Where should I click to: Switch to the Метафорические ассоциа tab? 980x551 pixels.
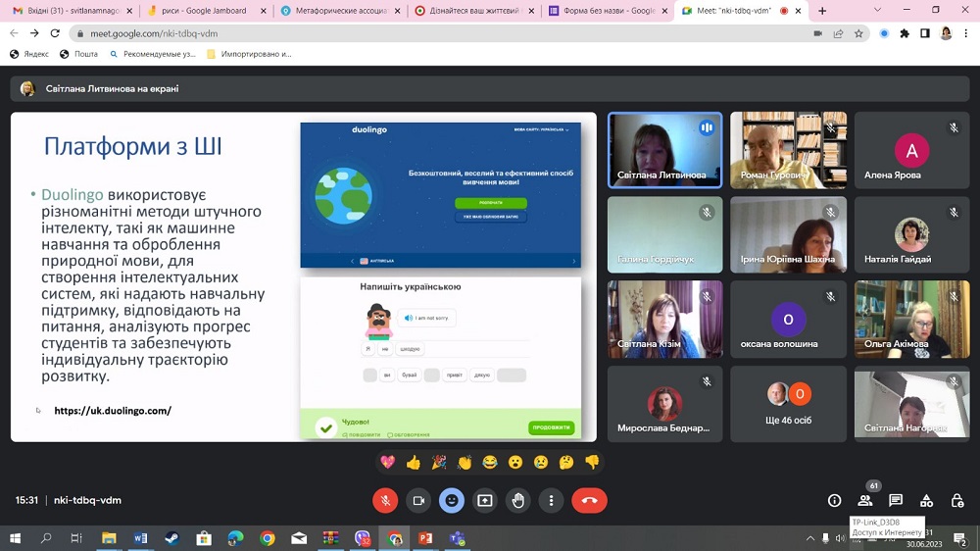tap(341, 11)
